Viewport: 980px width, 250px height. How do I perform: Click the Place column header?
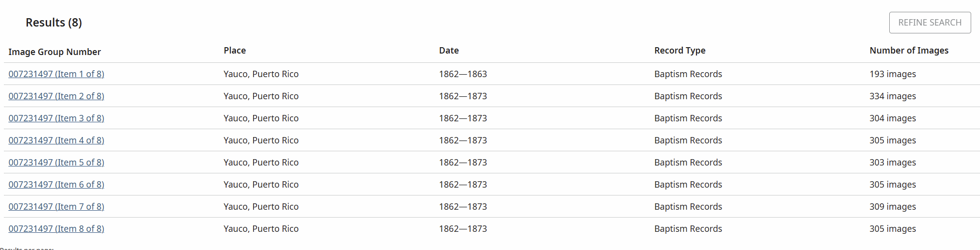coord(234,51)
